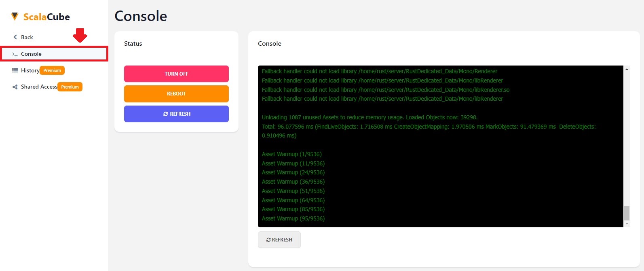Click the 'Asset Warmup (64/9536)' log line

[x=293, y=200]
